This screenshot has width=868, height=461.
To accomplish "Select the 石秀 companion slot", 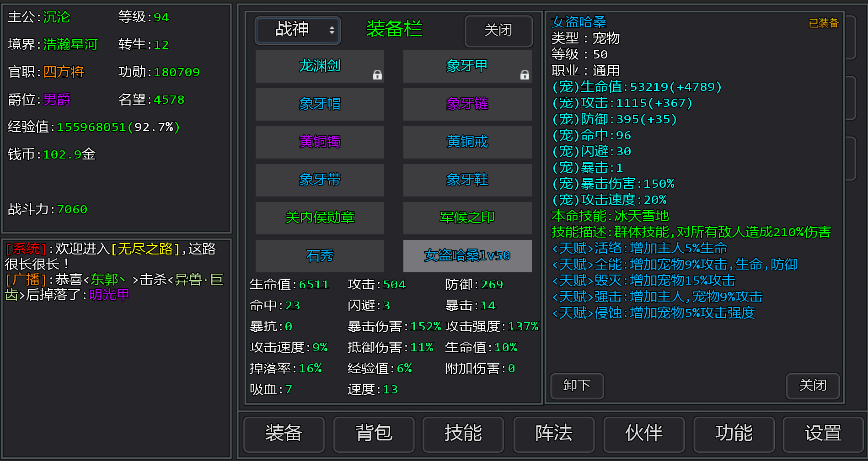I will pyautogui.click(x=320, y=256).
